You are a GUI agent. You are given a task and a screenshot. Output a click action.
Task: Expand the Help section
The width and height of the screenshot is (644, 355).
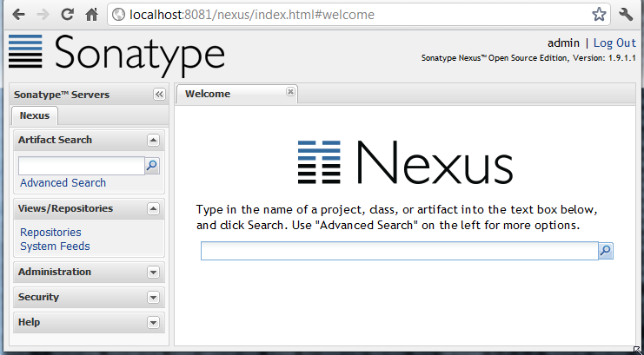tap(153, 322)
